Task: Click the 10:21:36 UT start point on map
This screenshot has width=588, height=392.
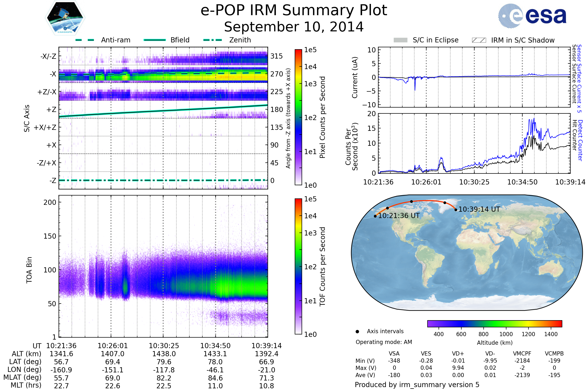Action: pos(375,216)
